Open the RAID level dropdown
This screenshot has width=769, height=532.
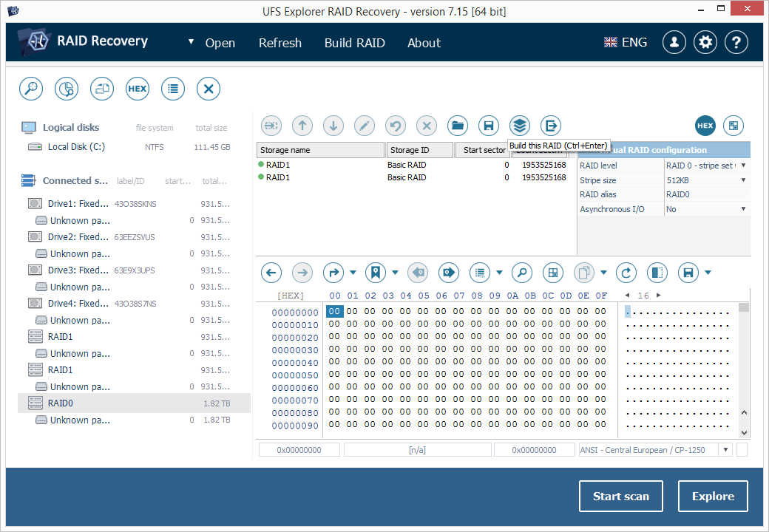click(744, 166)
